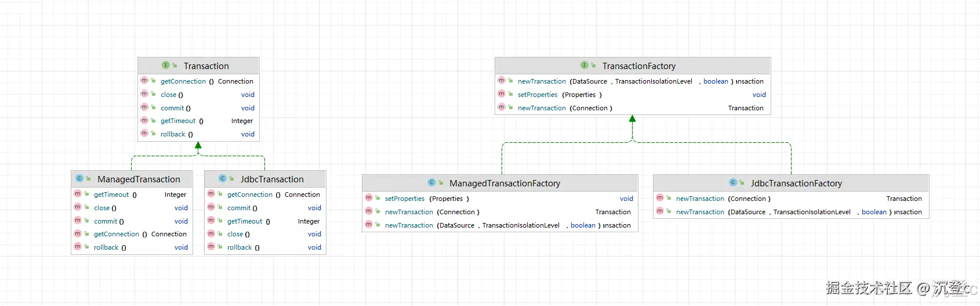The height and width of the screenshot is (306, 980).
Task: Click the class icon beside the JdbcTransactionFactory title
Action: pos(733,182)
